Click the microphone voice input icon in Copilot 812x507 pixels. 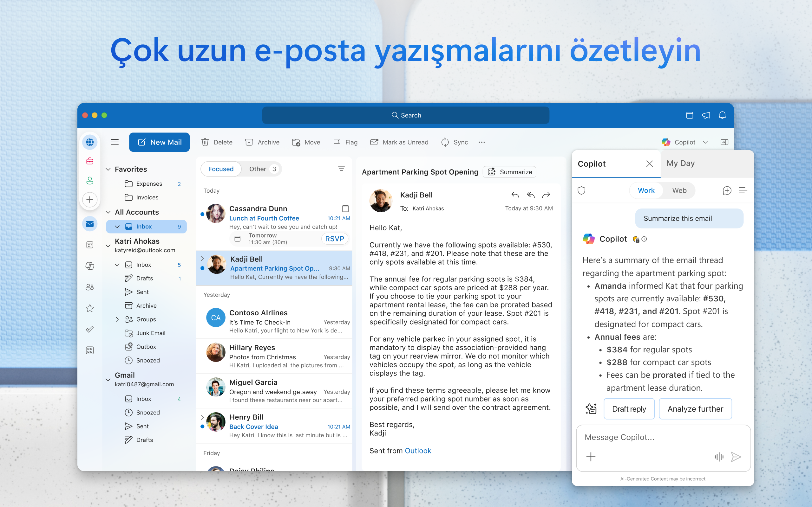tap(719, 457)
